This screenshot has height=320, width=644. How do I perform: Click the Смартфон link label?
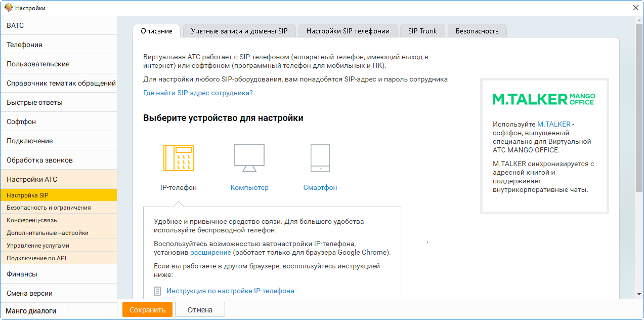click(320, 187)
